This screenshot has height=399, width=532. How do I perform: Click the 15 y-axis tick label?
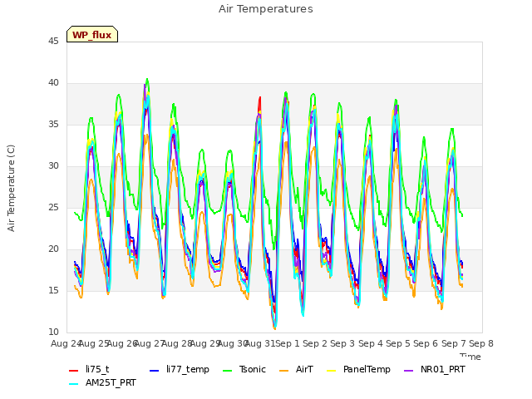53,290
